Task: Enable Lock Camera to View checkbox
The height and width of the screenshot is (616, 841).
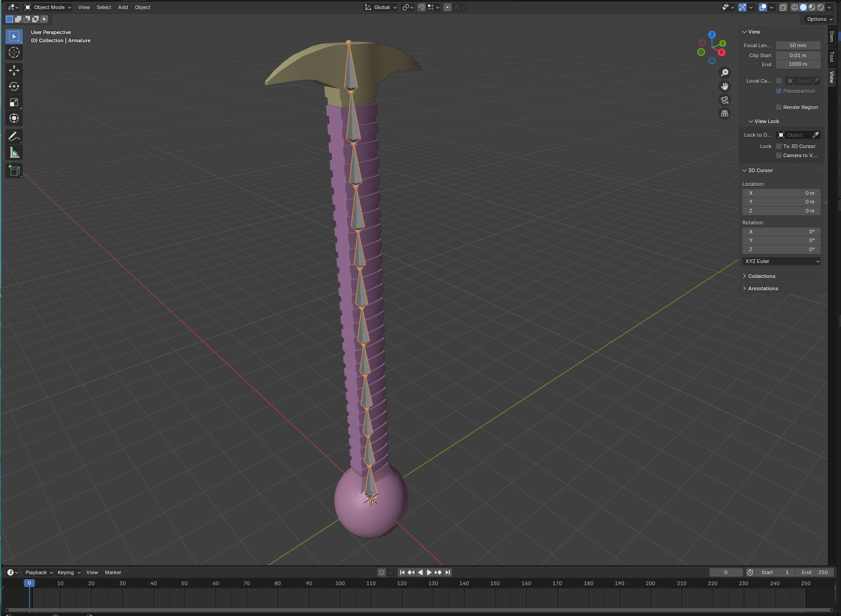Action: [779, 155]
